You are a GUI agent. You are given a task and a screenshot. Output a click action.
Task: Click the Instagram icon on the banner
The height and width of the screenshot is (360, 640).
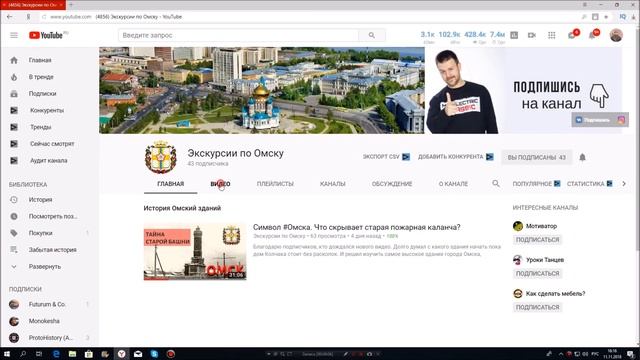(621, 120)
